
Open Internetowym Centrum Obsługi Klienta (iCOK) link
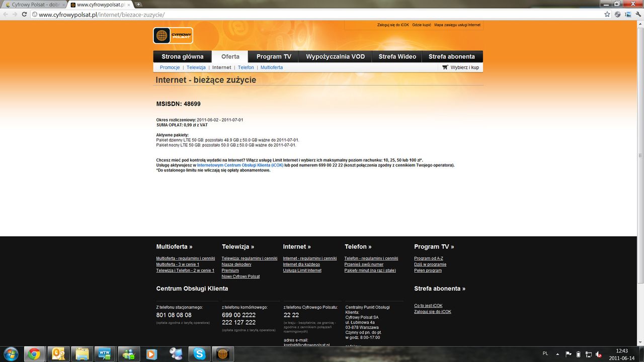click(240, 165)
